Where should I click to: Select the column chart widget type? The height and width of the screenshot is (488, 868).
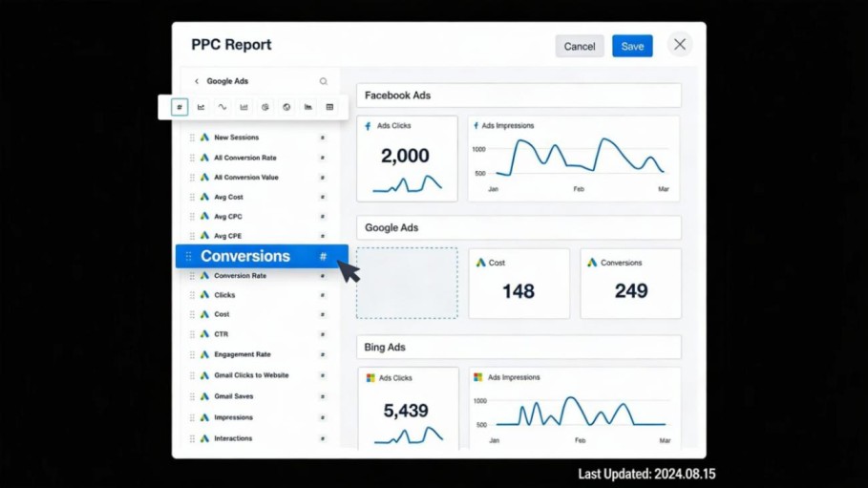coord(243,107)
